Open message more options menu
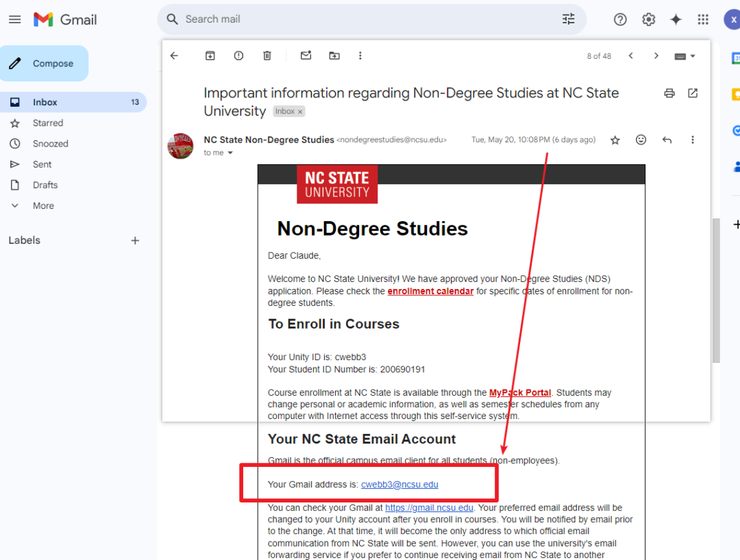740x560 pixels. pos(692,140)
